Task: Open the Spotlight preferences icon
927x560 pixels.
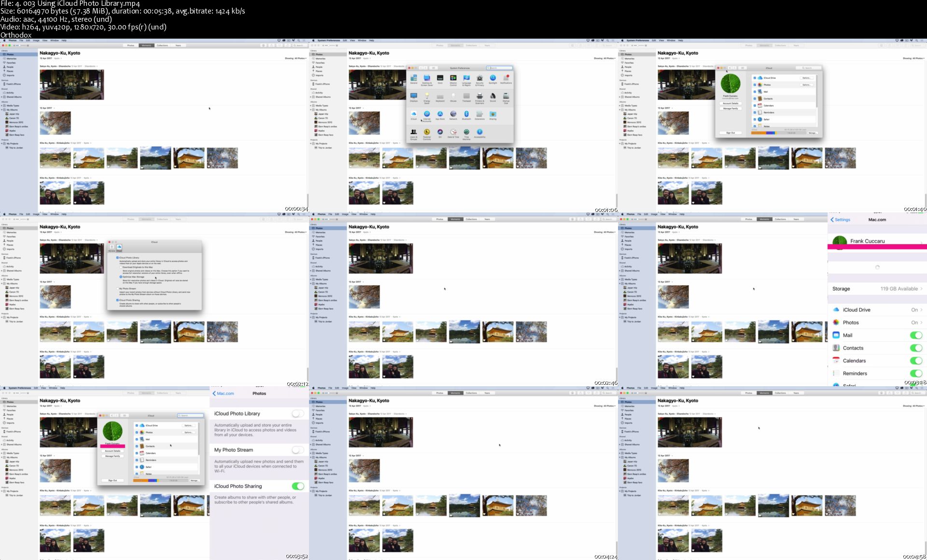Action: (x=493, y=79)
